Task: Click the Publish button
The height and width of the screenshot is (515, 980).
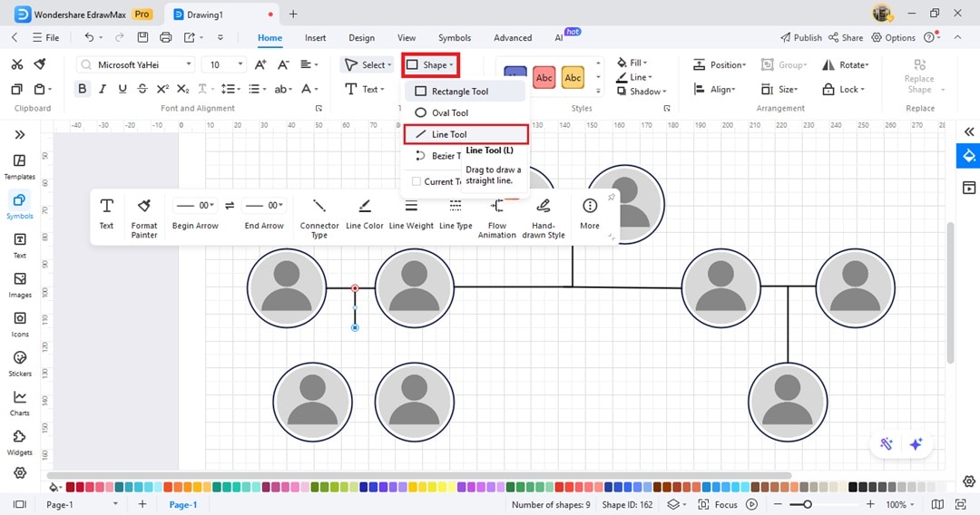Action: tap(800, 37)
